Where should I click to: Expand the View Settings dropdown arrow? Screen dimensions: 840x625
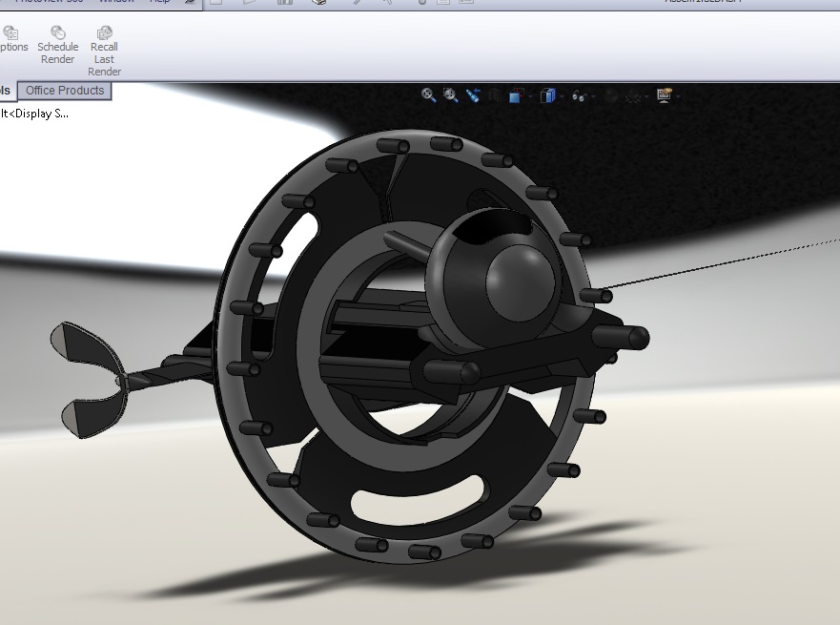679,97
